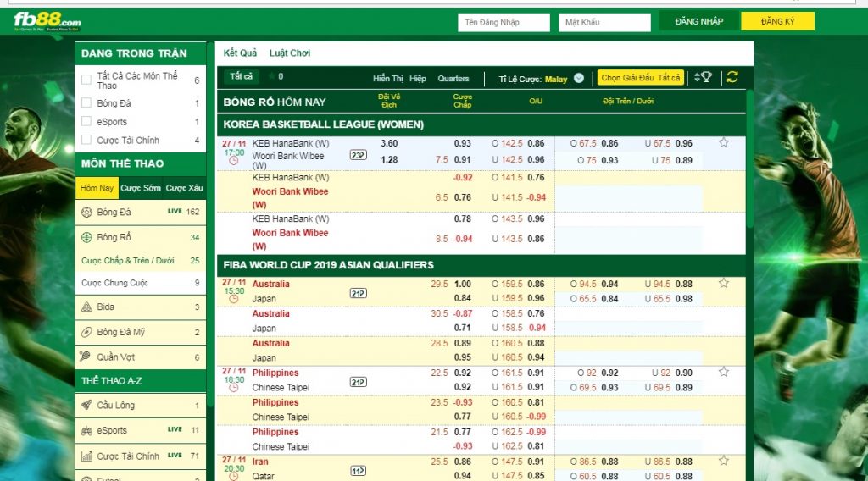Image resolution: width=868 pixels, height=481 pixels.
Task: Check the in-play eSports checkbox
Action: click(x=86, y=121)
